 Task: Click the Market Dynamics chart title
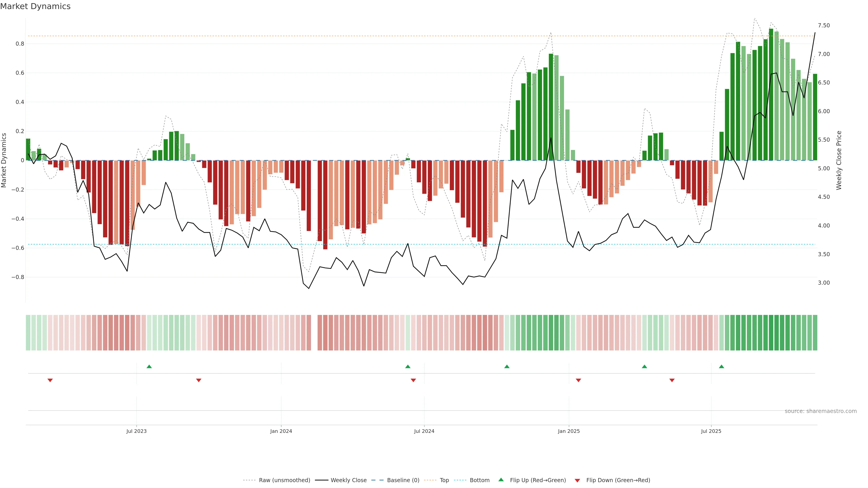[x=35, y=6]
